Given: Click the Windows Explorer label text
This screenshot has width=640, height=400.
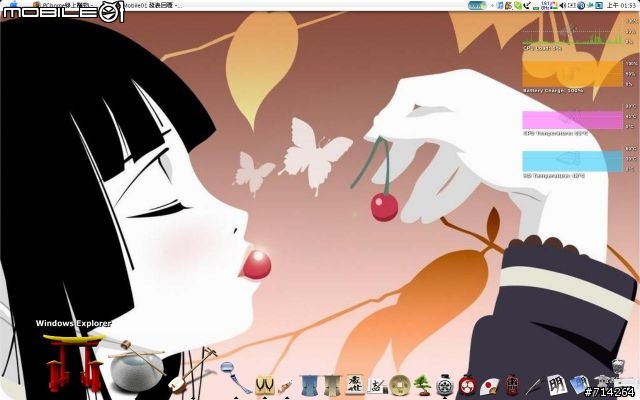Looking at the screenshot, I should (x=73, y=323).
